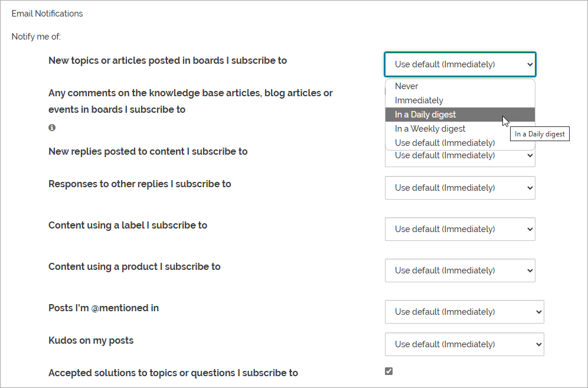Click the Content using a label text
The width and height of the screenshot is (588, 388).
coord(128,225)
